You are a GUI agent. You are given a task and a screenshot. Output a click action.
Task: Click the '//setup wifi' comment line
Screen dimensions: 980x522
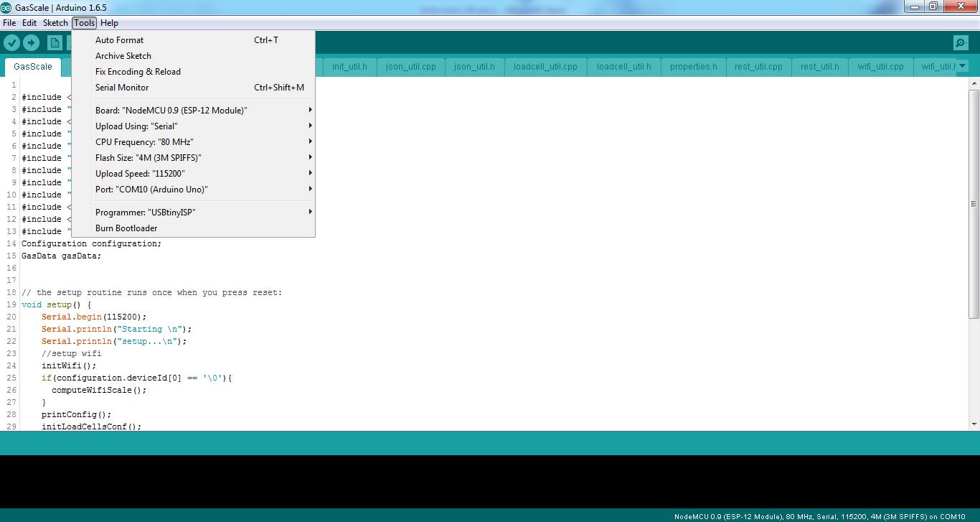(72, 353)
